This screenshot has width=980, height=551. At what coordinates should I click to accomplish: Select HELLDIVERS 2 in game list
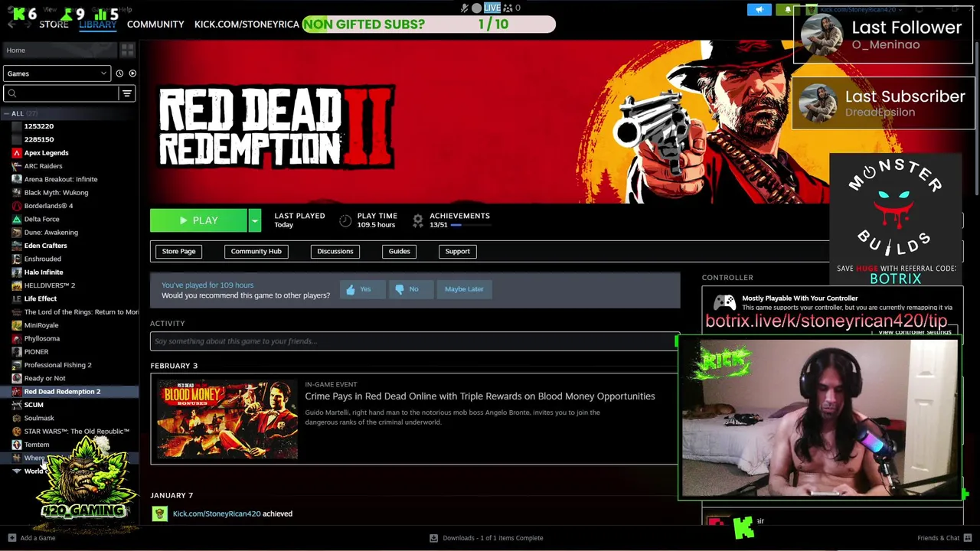(x=50, y=285)
